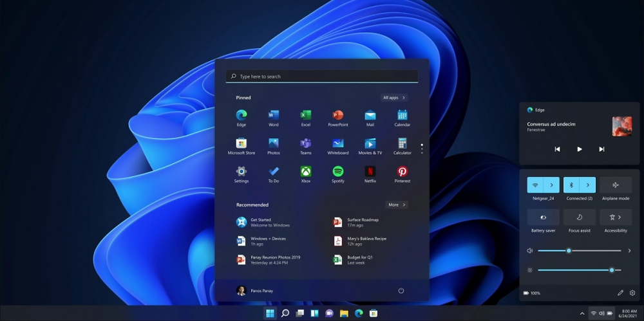Expand Accessibility options chevron
Image resolution: width=644 pixels, height=321 pixels.
(x=620, y=217)
